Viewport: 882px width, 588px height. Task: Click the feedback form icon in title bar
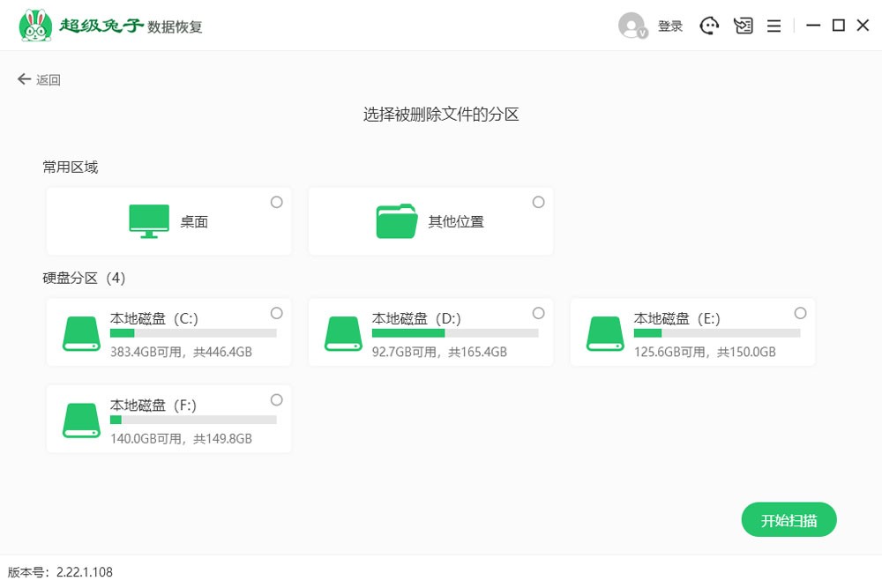743,26
